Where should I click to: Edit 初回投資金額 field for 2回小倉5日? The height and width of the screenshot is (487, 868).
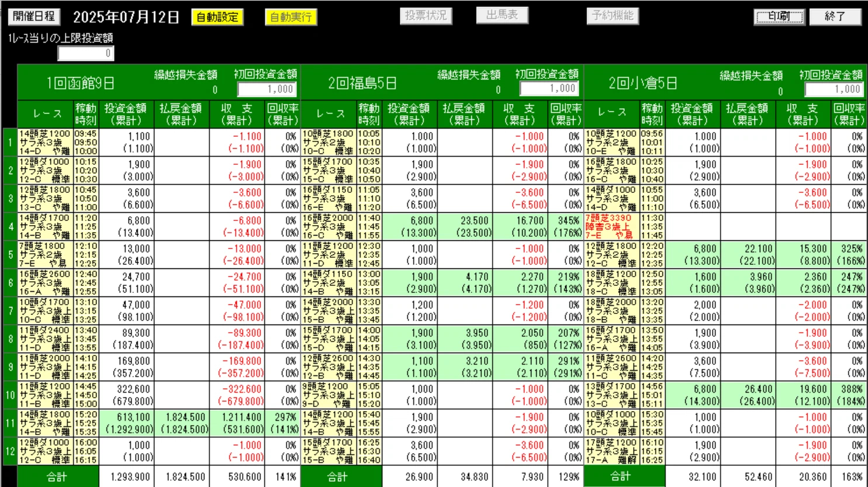coord(834,89)
